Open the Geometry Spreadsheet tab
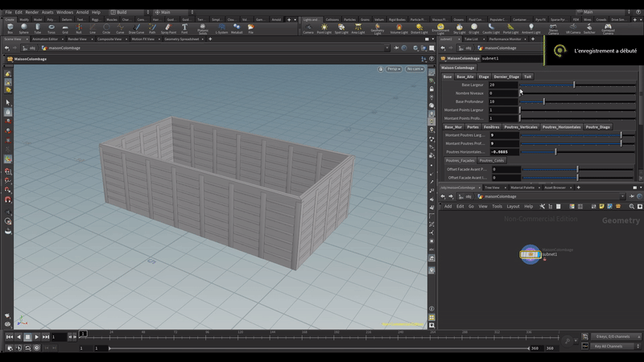 point(182,39)
